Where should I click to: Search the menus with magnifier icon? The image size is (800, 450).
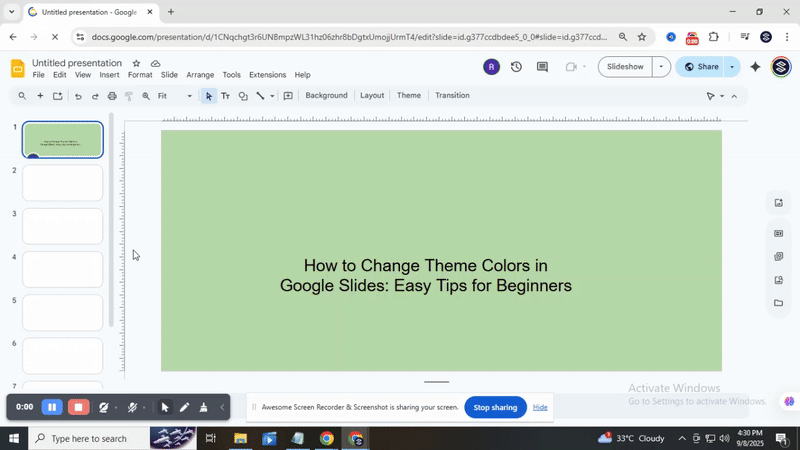pos(22,95)
